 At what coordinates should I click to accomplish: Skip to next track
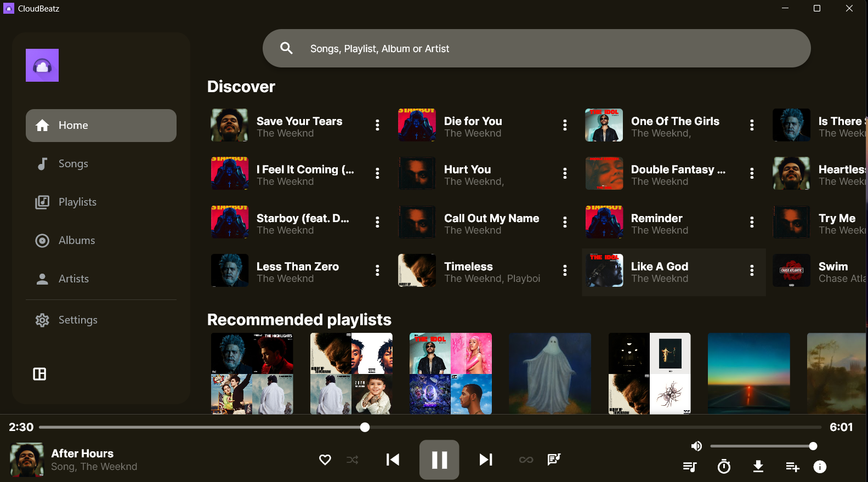point(486,460)
